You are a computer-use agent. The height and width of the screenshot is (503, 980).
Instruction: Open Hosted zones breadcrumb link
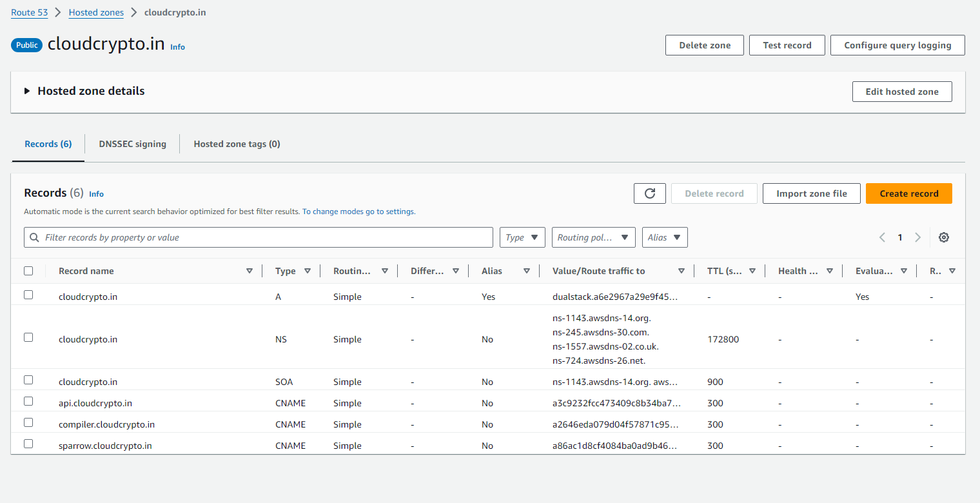96,12
